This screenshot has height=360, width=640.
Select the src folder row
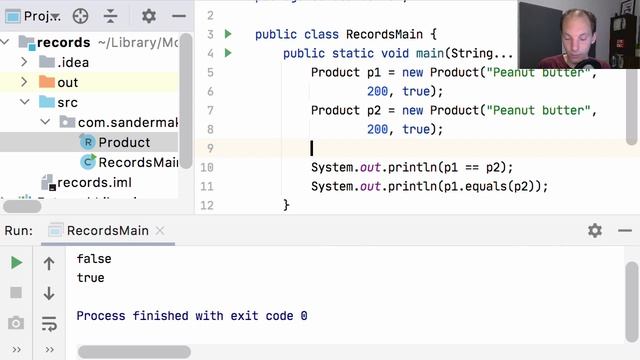(x=89, y=102)
